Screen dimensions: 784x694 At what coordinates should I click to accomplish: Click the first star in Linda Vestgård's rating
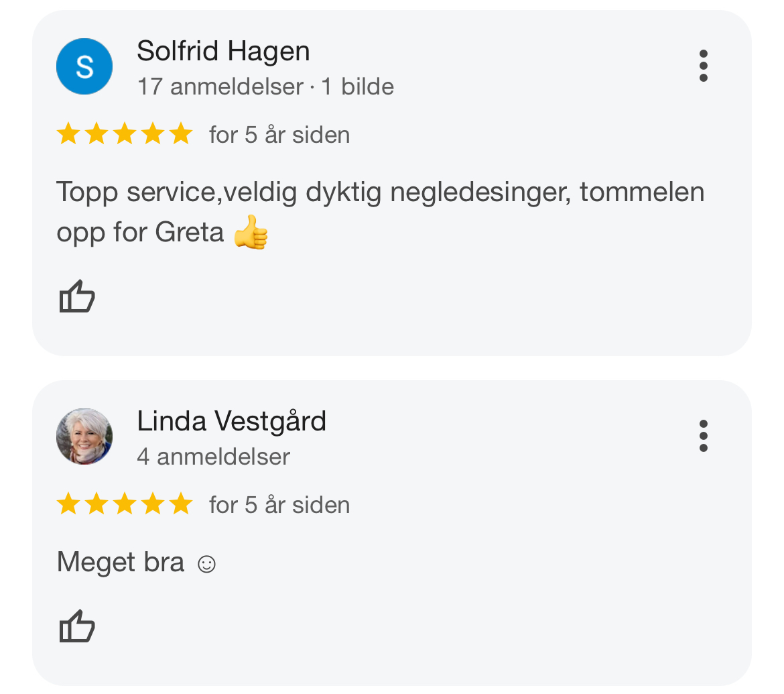(68, 504)
